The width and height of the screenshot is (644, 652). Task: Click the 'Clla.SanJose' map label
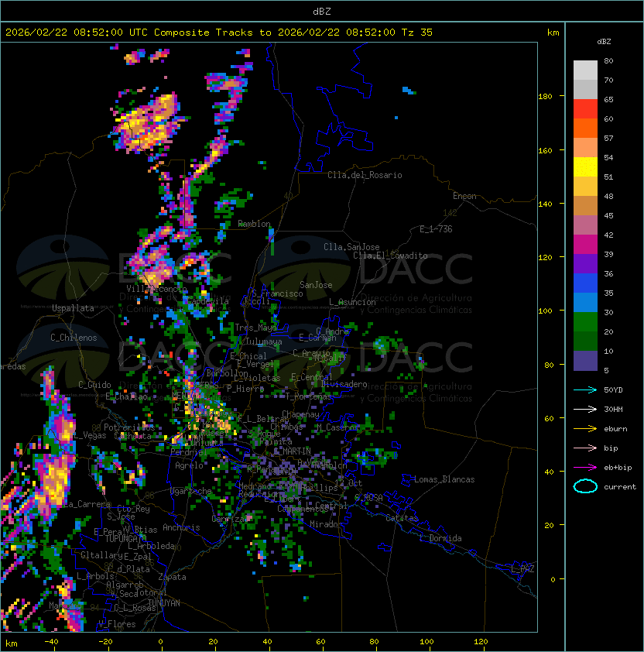click(x=351, y=247)
